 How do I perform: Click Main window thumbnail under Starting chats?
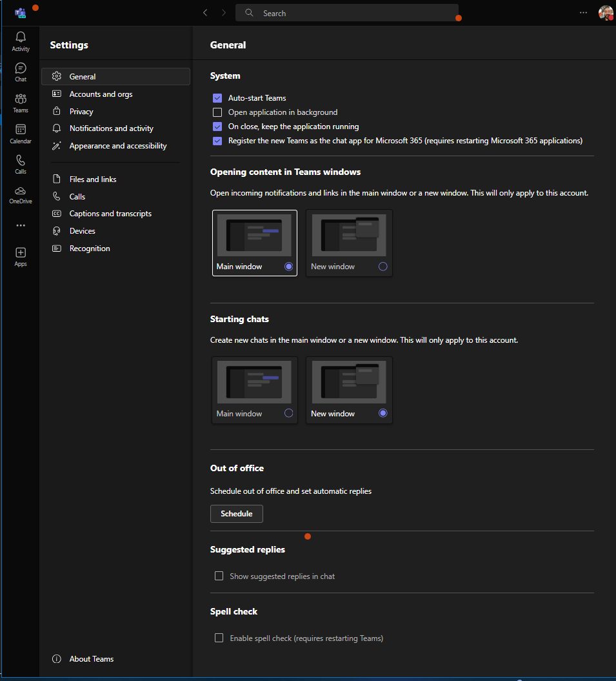click(x=254, y=381)
